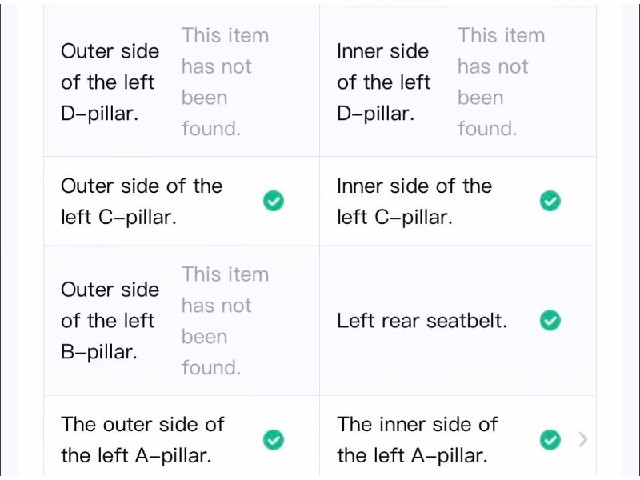This screenshot has height=480, width=640.
Task: Click 'not been found' note for outer B-pillar
Action: [x=225, y=321]
